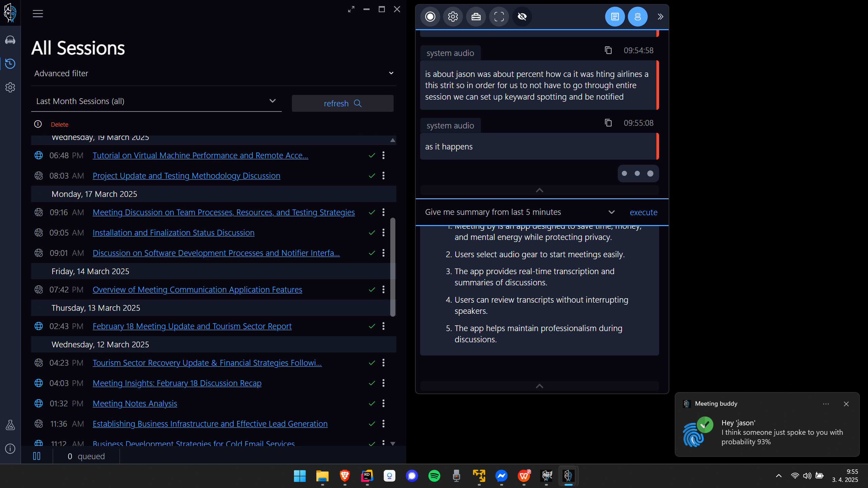Click the record button in widget toolbar

point(430,17)
